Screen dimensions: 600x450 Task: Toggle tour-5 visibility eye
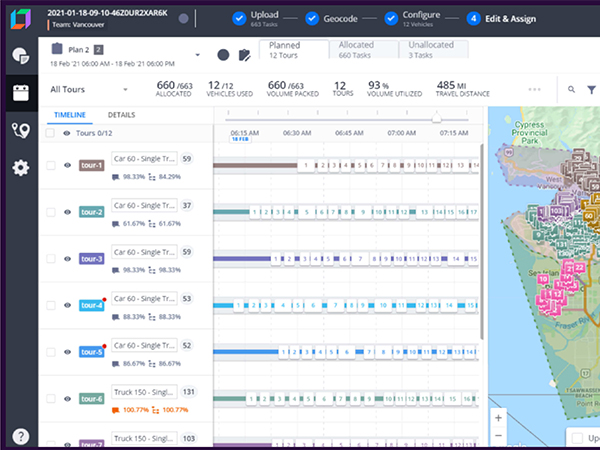[67, 352]
